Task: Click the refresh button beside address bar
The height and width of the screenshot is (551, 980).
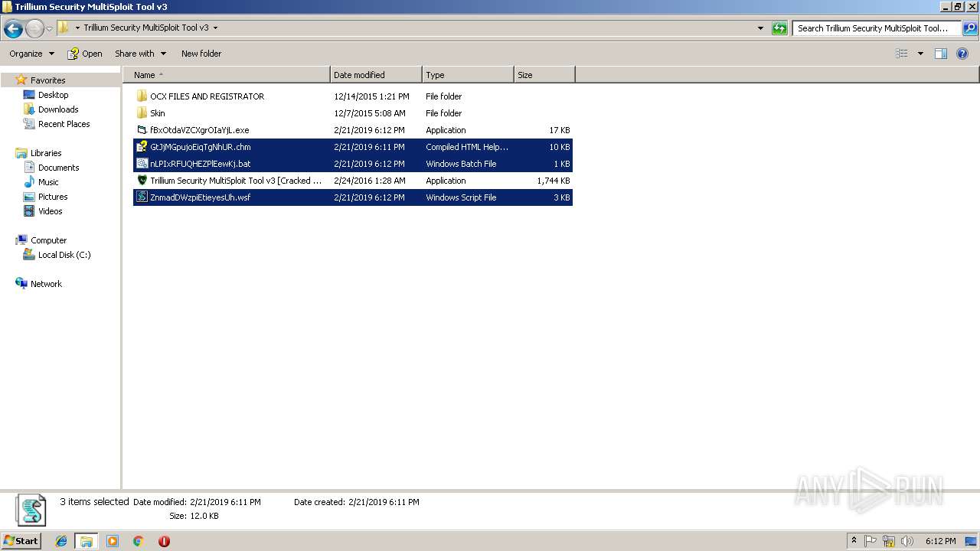Action: tap(779, 28)
